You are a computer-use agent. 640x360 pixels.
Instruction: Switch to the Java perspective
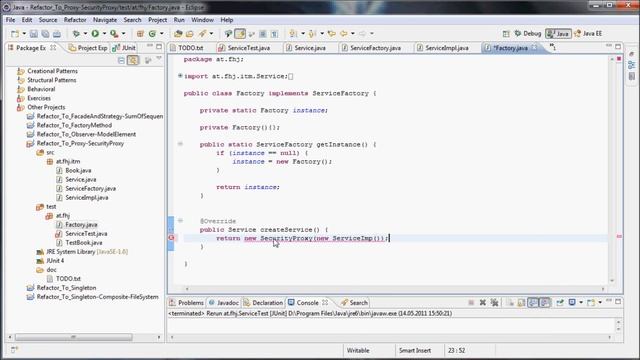(558, 33)
